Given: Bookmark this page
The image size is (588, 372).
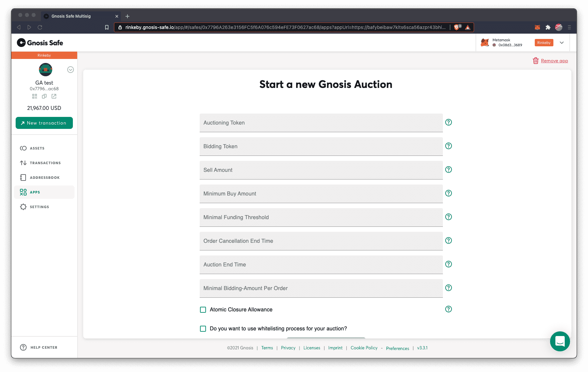Looking at the screenshot, I should (107, 27).
